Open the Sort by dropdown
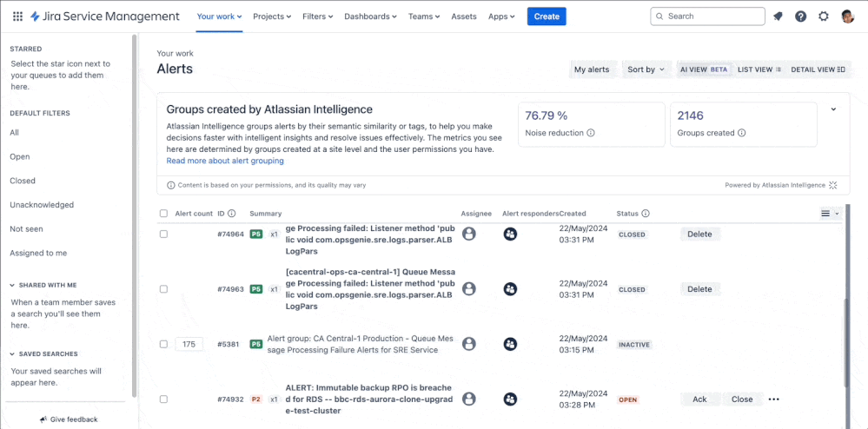 [646, 69]
